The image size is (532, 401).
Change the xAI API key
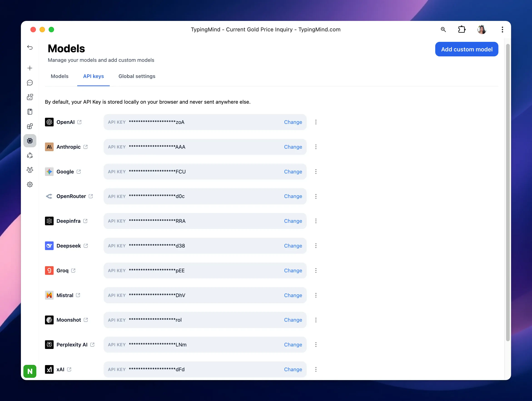tap(293, 369)
